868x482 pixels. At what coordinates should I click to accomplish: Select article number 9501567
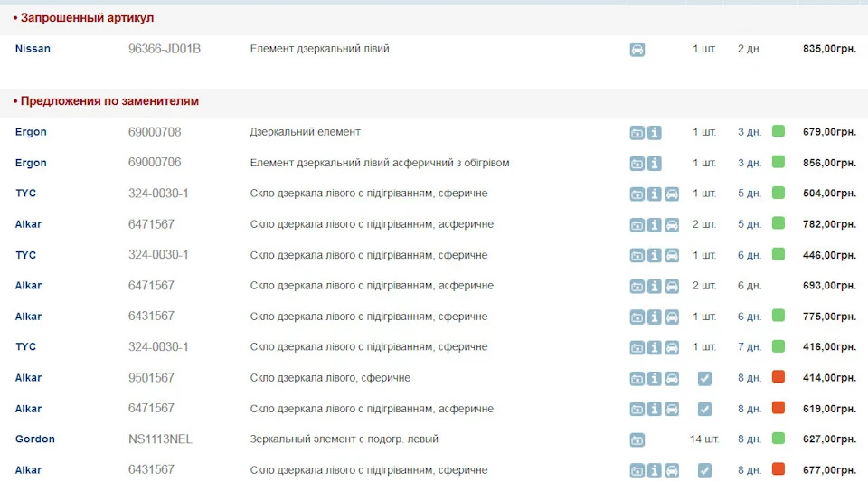coord(151,378)
